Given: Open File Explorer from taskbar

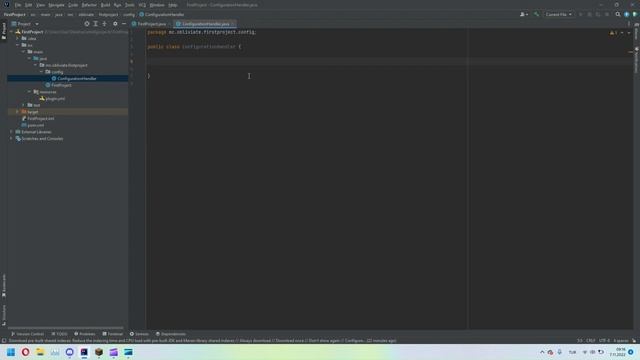Looking at the screenshot, I should [40, 352].
